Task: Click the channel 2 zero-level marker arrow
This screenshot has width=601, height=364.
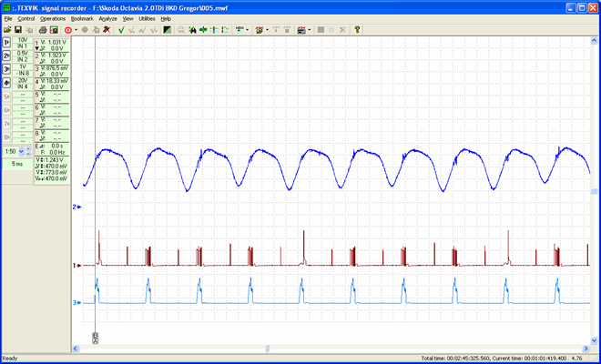Action: pos(77,207)
